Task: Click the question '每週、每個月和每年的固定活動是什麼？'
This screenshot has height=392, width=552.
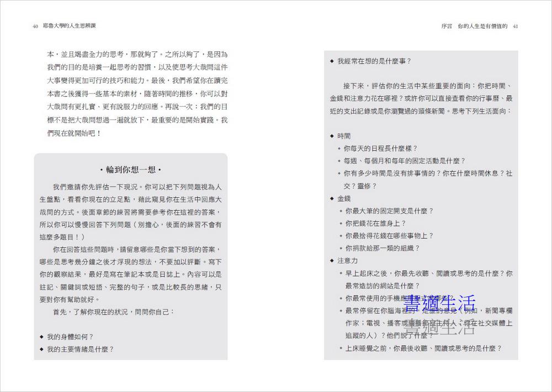Action: click(405, 161)
